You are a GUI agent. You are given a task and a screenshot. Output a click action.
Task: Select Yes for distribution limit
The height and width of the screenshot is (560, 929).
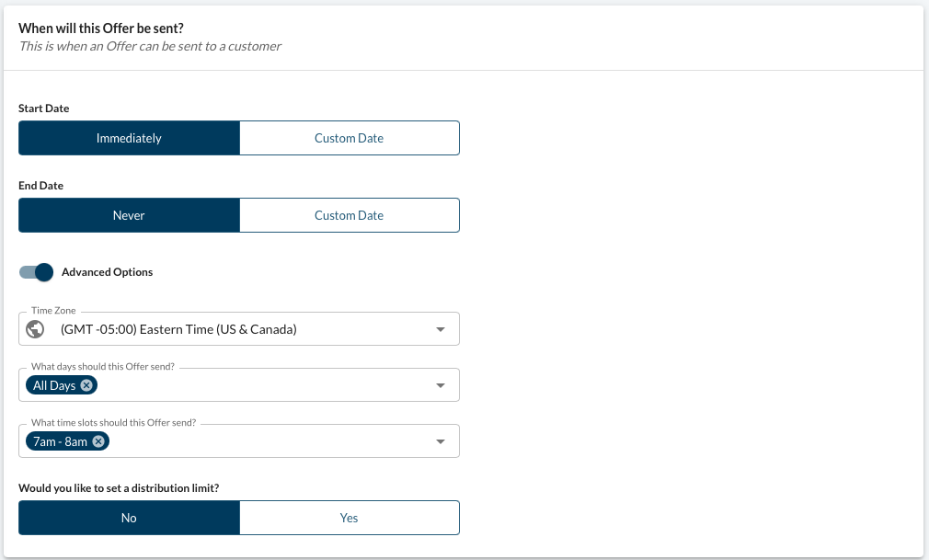click(349, 518)
